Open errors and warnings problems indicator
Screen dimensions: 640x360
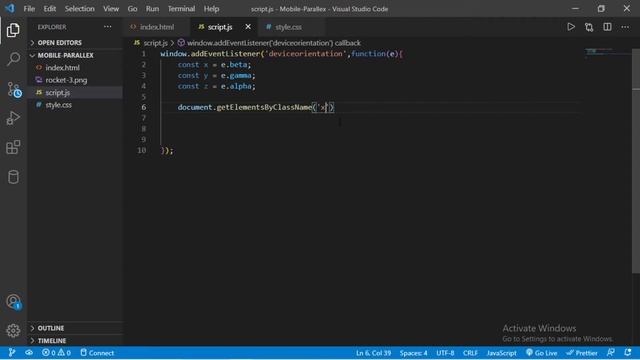pos(56,353)
